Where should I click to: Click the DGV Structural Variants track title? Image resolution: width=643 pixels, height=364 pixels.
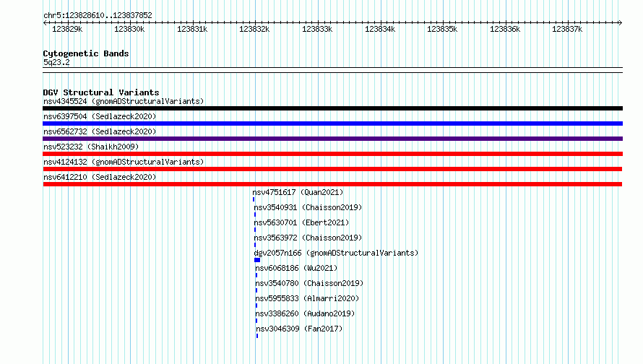point(101,92)
